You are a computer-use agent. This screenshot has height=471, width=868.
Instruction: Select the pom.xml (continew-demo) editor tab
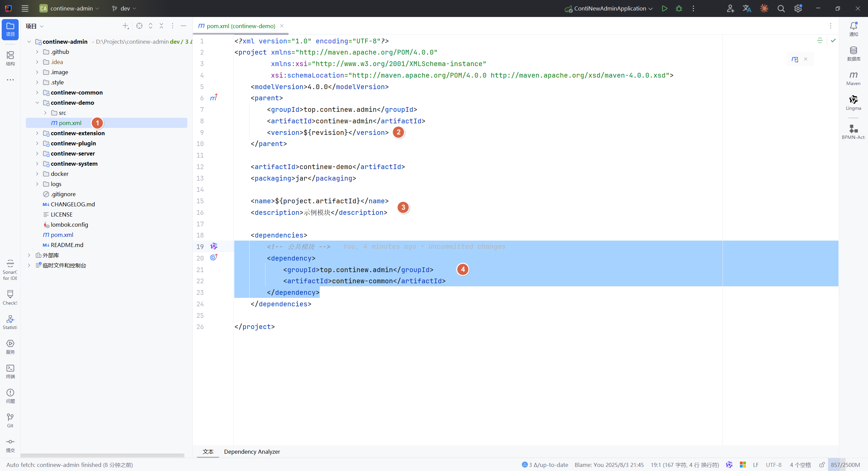pos(241,26)
